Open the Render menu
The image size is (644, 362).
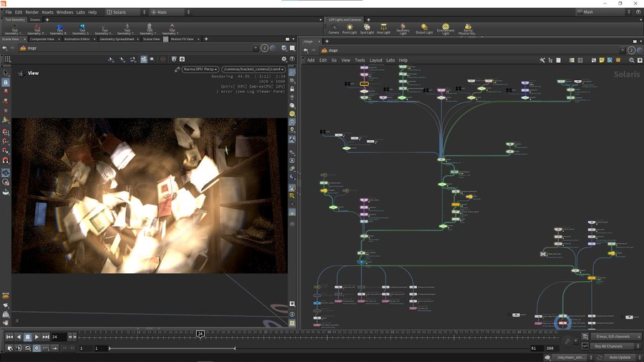click(x=32, y=12)
